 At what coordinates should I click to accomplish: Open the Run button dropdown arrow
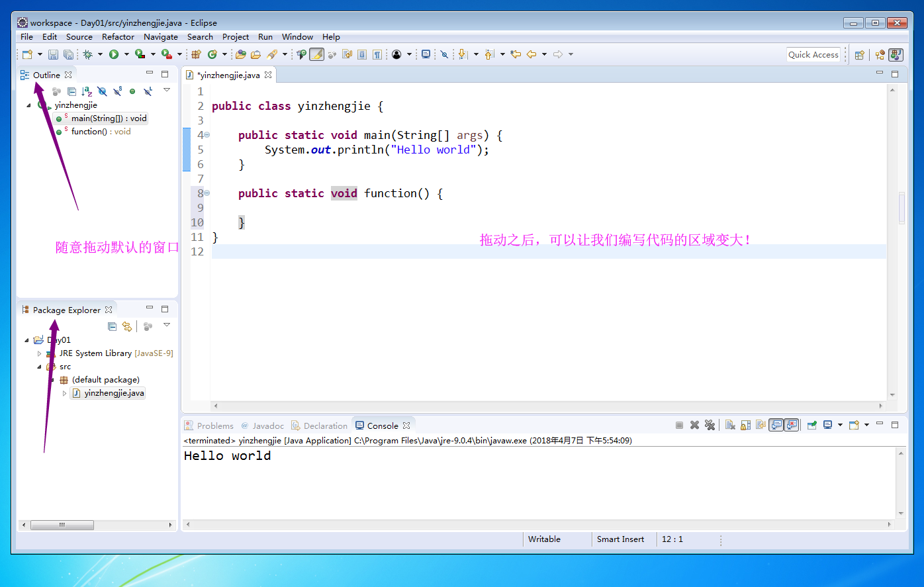pyautogui.click(x=126, y=54)
